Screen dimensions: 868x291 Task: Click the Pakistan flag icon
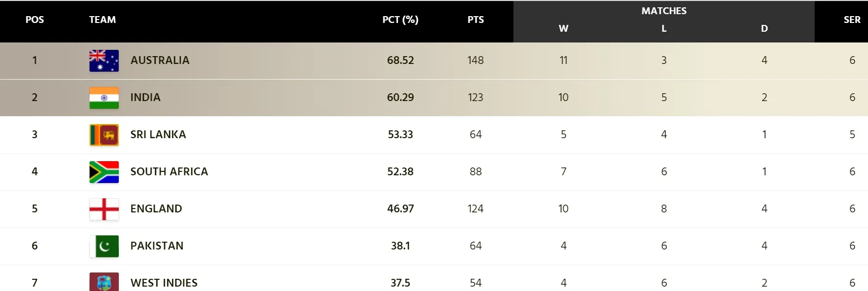104,246
